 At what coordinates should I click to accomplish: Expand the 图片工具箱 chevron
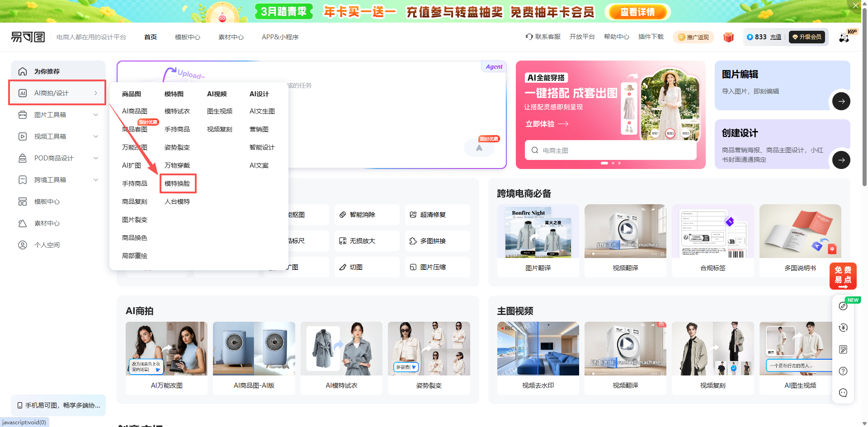pyautogui.click(x=96, y=115)
